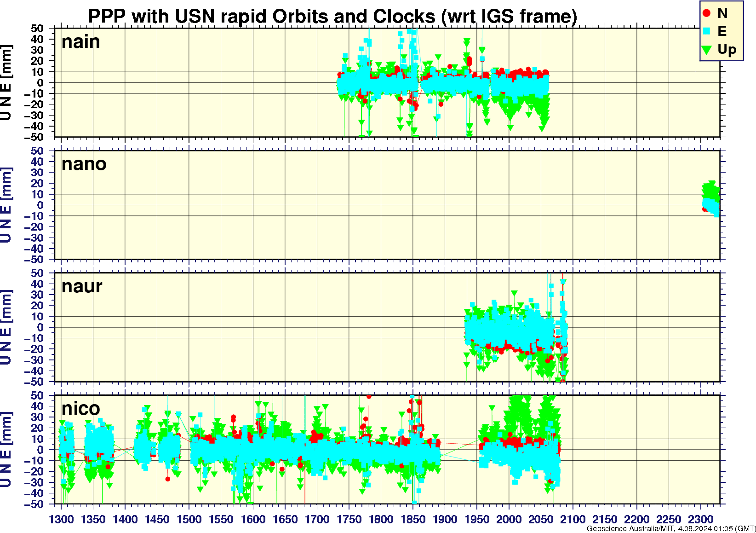
Task: Click the x-axis tick label 1650
Action: click(x=285, y=519)
